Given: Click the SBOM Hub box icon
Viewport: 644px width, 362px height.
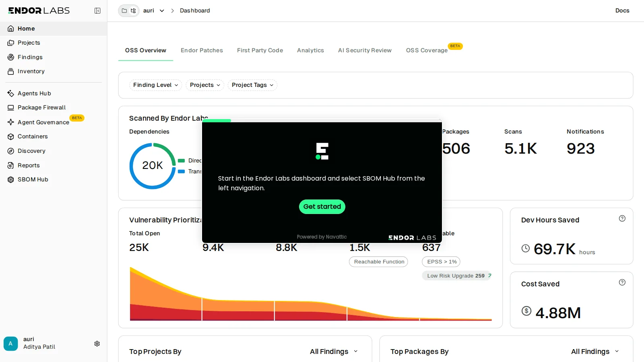Looking at the screenshot, I should [x=11, y=179].
